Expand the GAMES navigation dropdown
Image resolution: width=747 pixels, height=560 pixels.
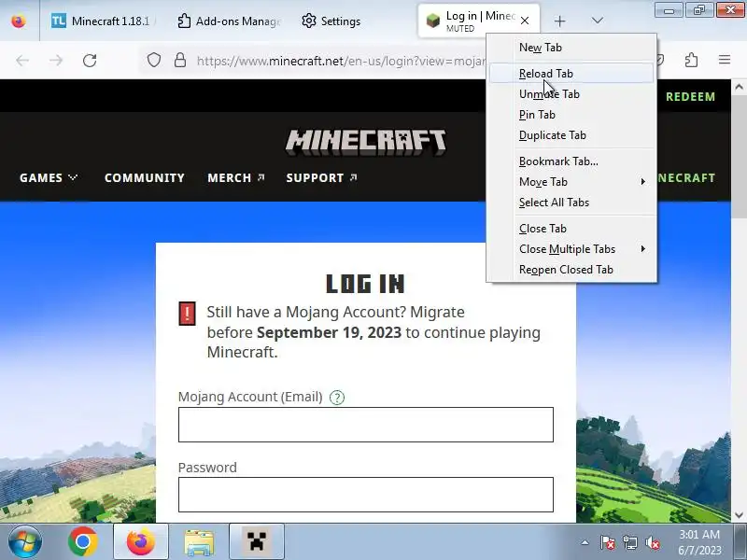(x=48, y=177)
